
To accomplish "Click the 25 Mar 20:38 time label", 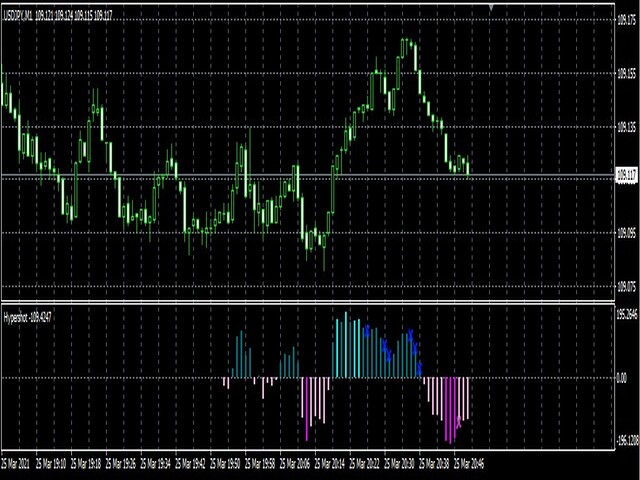I will pyautogui.click(x=435, y=464).
